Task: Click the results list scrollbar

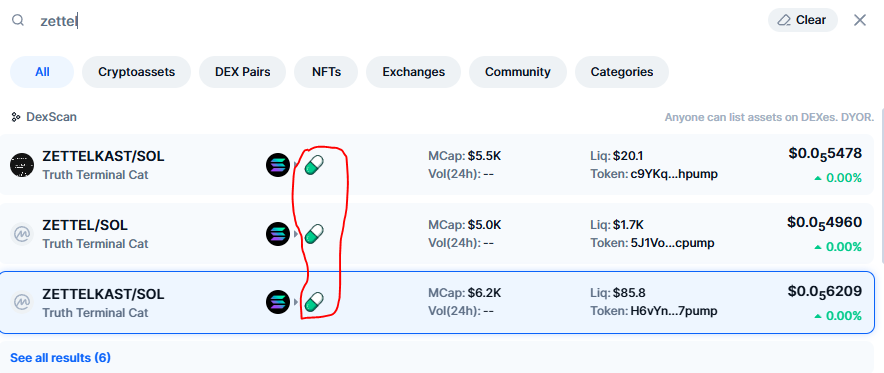Action: click(x=881, y=186)
